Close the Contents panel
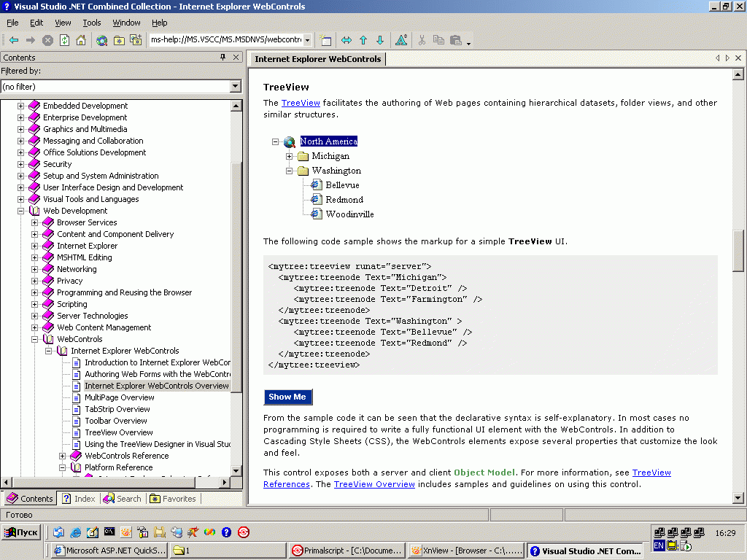This screenshot has width=747, height=560. (236, 57)
